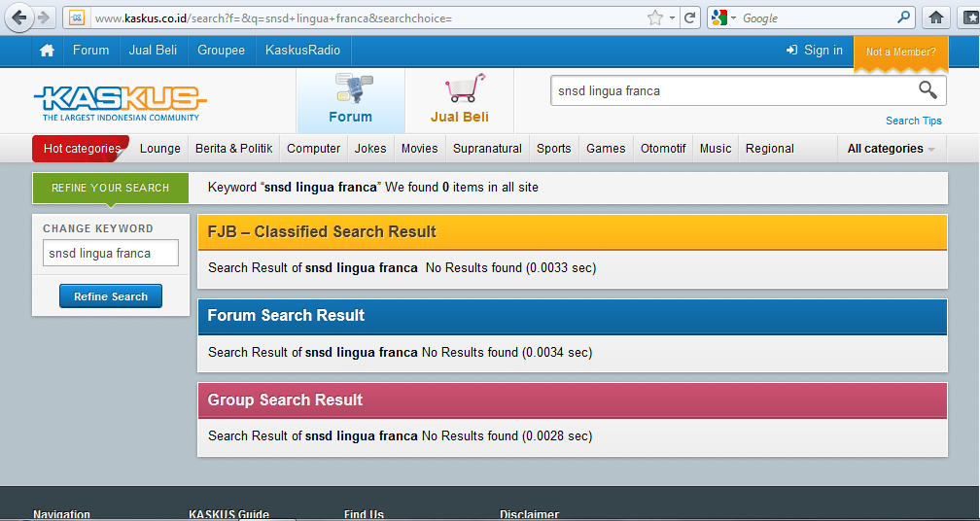The width and height of the screenshot is (980, 521).
Task: Click the 'We found 0 items in all site' text
Action: [x=461, y=187]
